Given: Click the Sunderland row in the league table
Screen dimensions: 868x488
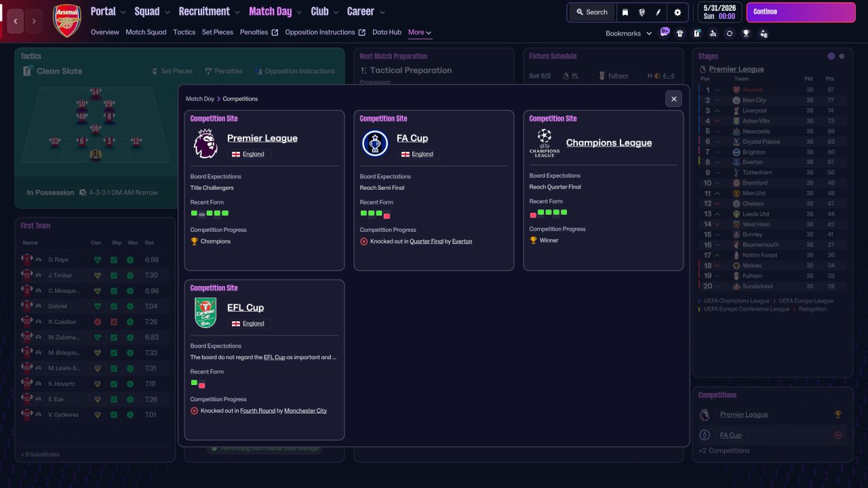Looking at the screenshot, I should click(x=772, y=286).
